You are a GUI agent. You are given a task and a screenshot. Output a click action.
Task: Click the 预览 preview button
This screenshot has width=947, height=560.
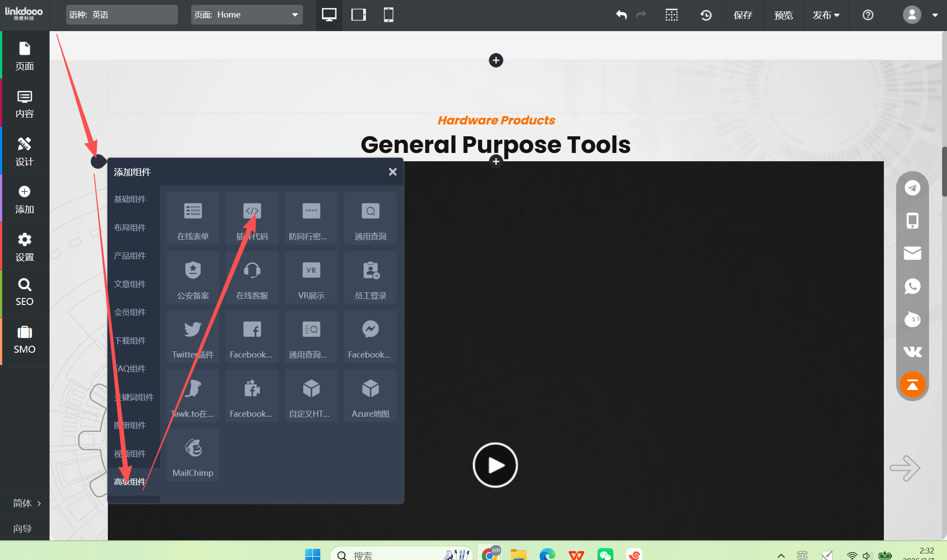tap(783, 15)
